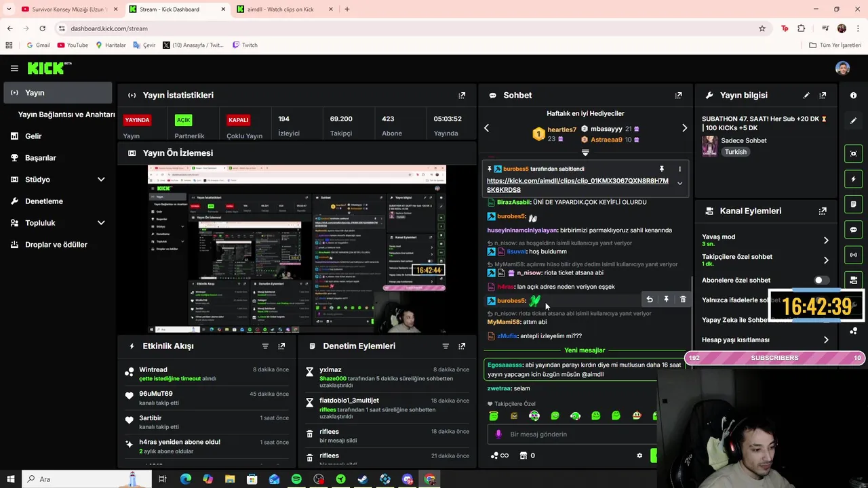Edit stream info with the Yayın bilgisi pencil icon
The image size is (868, 488).
coord(806,96)
